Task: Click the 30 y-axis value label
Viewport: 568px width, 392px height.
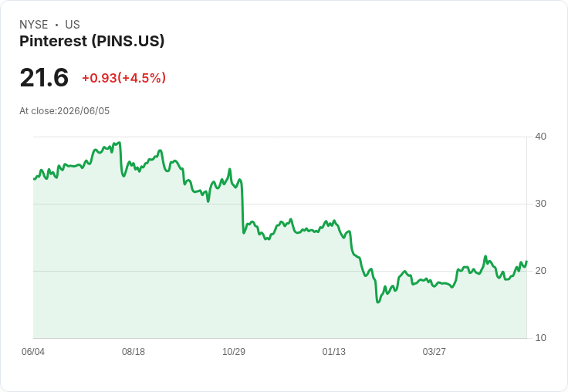Action: pyautogui.click(x=540, y=204)
